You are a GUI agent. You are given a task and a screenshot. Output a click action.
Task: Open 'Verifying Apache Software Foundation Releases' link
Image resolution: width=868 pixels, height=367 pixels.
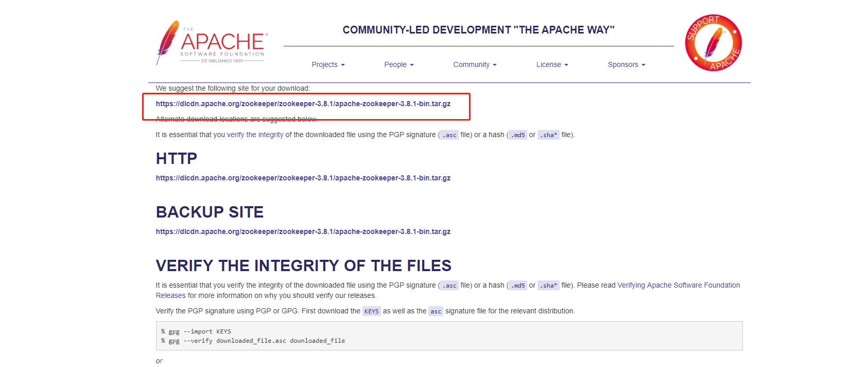pyautogui.click(x=448, y=290)
